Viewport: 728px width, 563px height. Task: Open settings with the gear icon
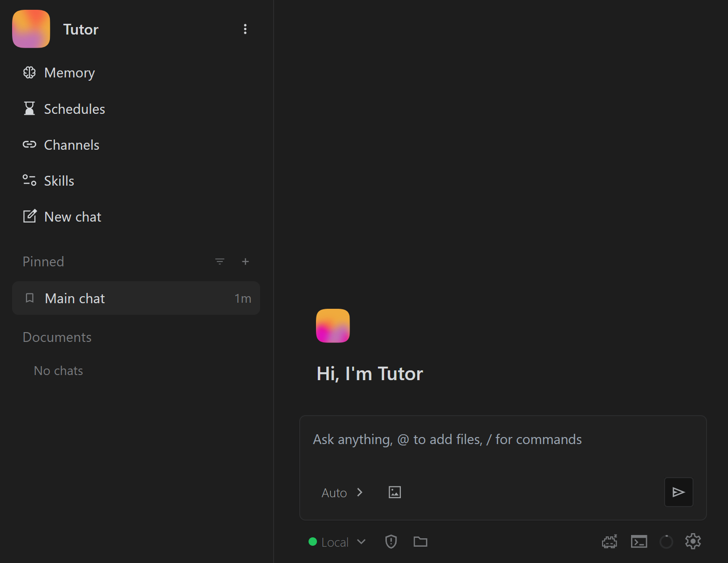tap(693, 541)
